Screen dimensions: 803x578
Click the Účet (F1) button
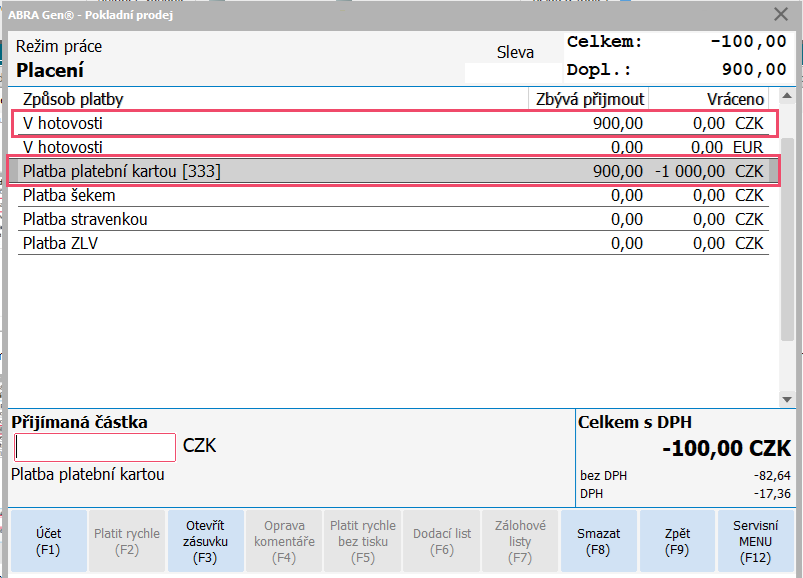pos(49,541)
